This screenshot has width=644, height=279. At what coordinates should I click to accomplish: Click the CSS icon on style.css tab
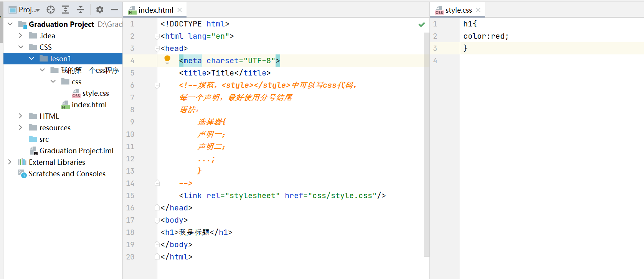[x=439, y=10]
